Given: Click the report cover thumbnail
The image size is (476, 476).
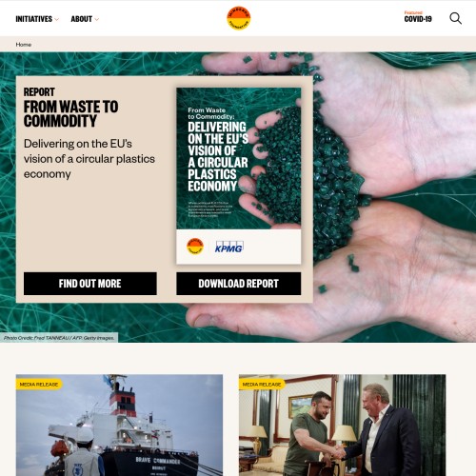Looking at the screenshot, I should (239, 176).
